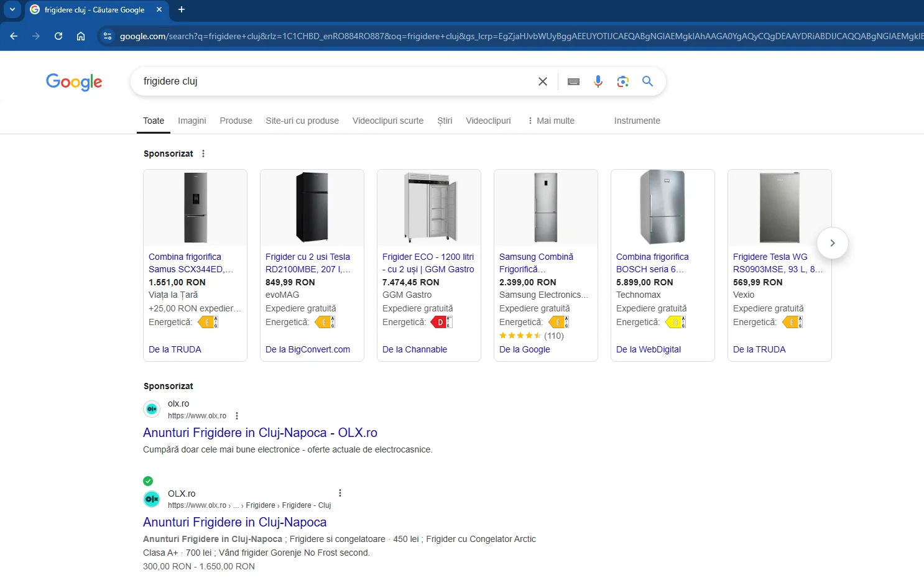Screen dimensions: 924x588
Task: Clear the search box text
Action: tap(542, 81)
